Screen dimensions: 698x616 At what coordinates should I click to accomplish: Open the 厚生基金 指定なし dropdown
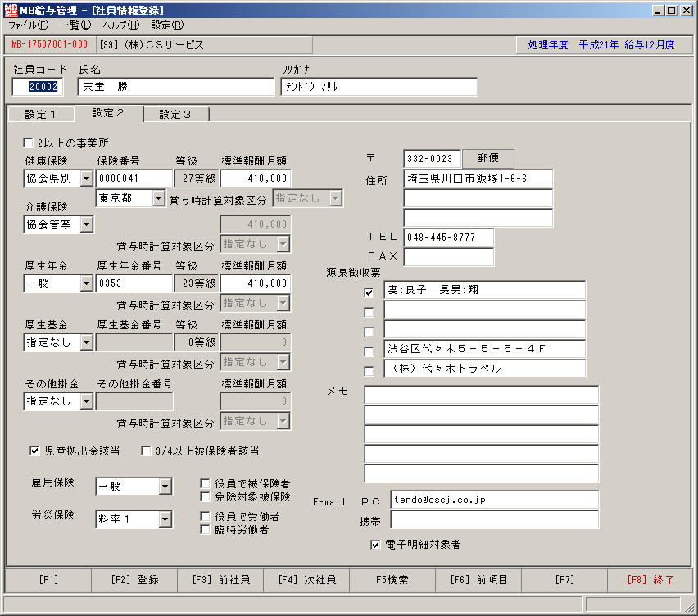tap(86, 342)
